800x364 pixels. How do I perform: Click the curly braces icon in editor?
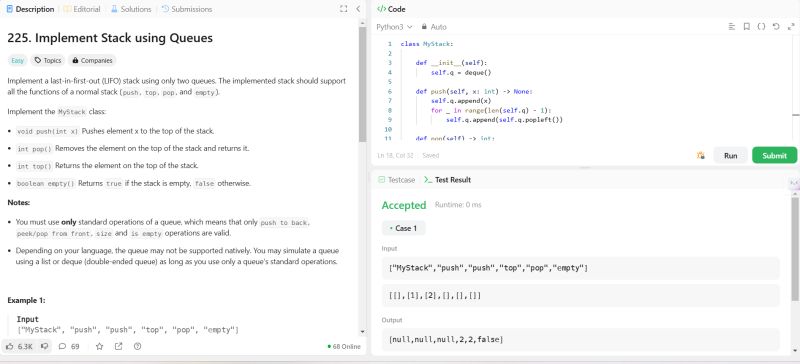pyautogui.click(x=761, y=27)
